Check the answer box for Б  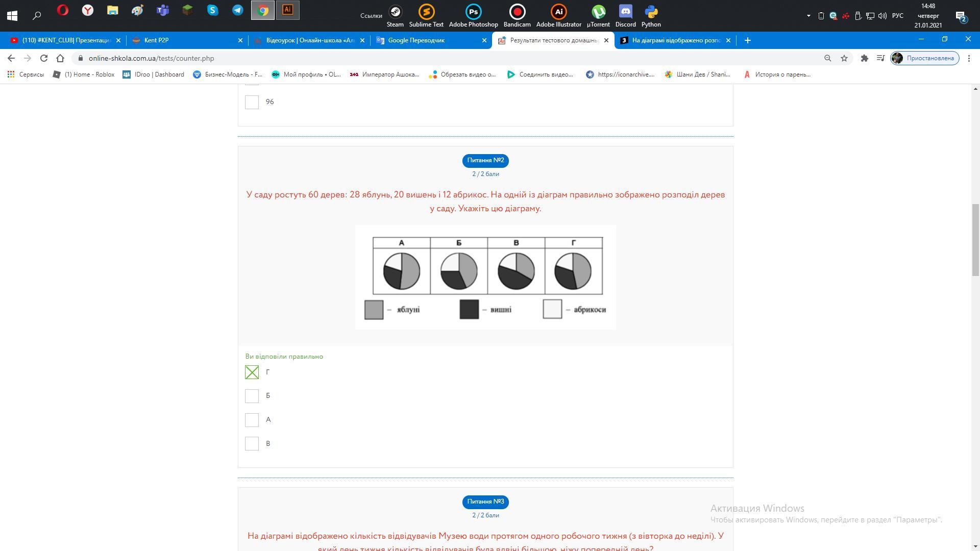click(252, 396)
